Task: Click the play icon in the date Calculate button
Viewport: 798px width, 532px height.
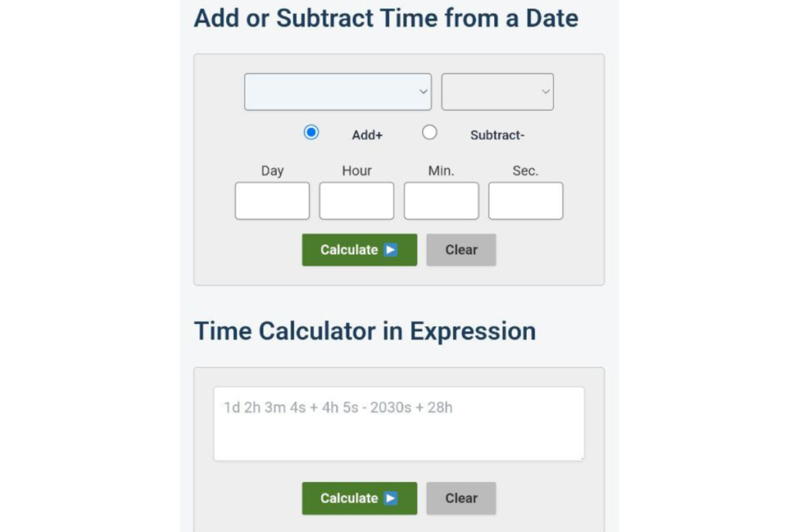Action: tap(391, 250)
